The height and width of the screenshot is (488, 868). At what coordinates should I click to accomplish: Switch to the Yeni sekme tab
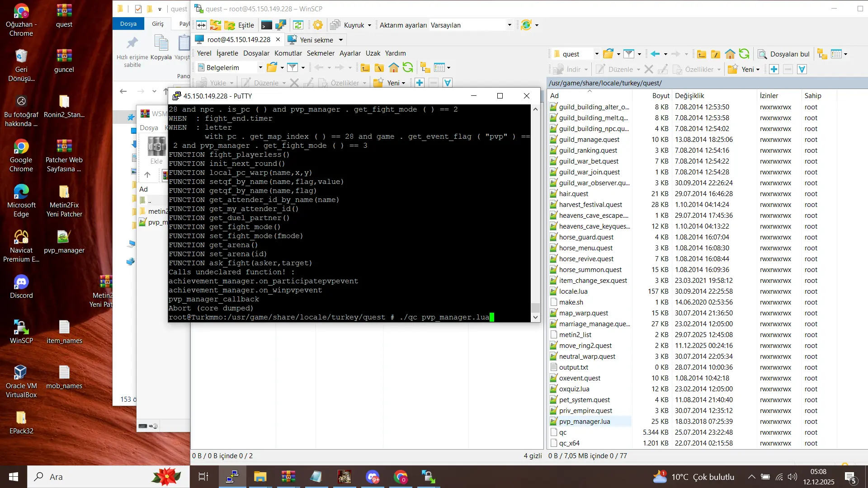316,40
